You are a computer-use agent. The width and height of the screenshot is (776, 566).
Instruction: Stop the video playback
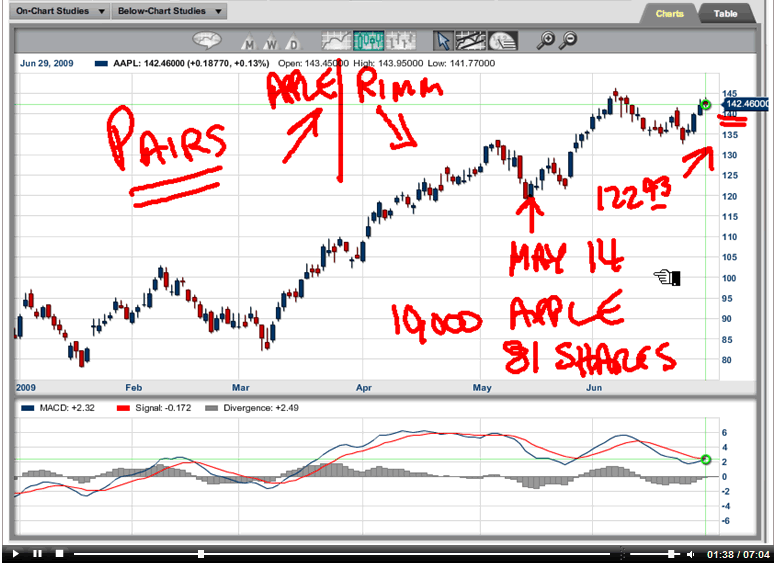[x=59, y=554]
